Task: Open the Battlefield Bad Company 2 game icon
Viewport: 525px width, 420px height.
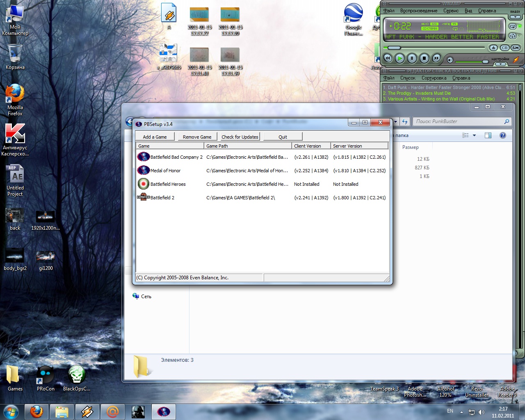Action: (x=143, y=157)
